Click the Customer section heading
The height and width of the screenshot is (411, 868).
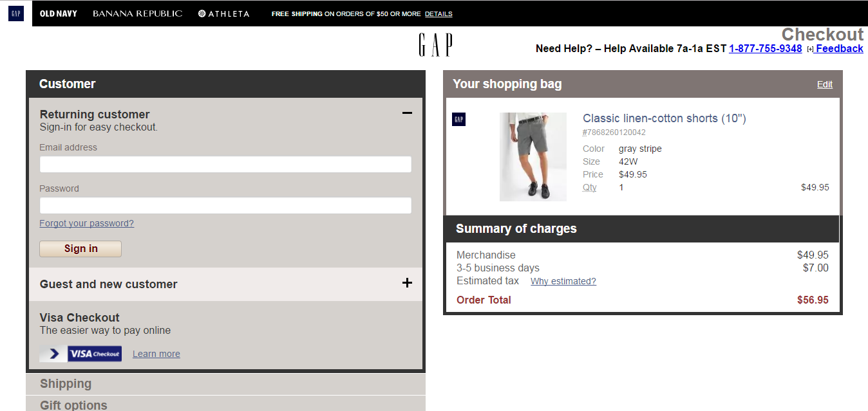(x=67, y=84)
